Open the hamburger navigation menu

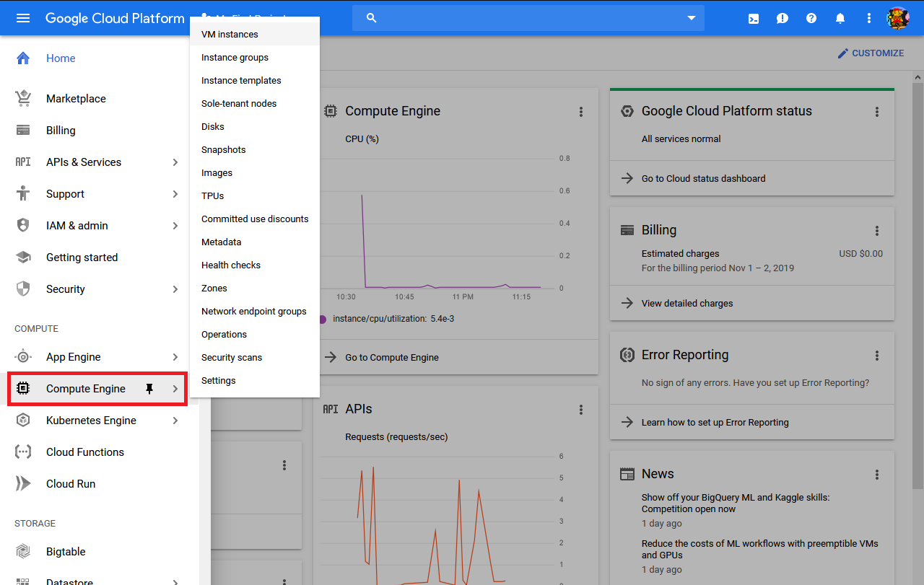click(x=23, y=18)
